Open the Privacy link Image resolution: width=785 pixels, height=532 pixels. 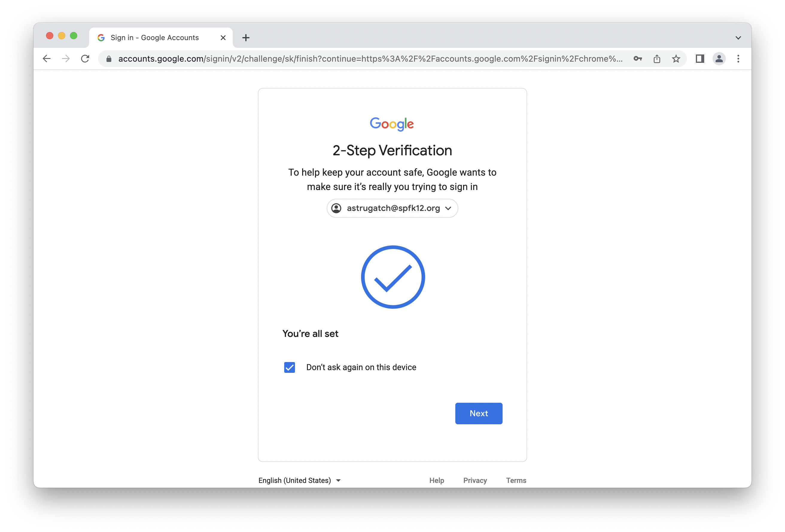click(x=475, y=480)
